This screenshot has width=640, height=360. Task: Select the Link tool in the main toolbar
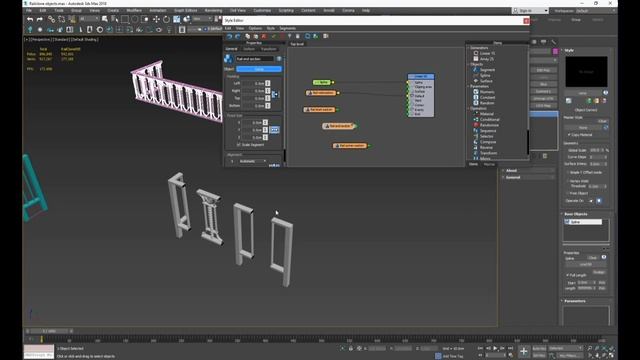point(51,19)
